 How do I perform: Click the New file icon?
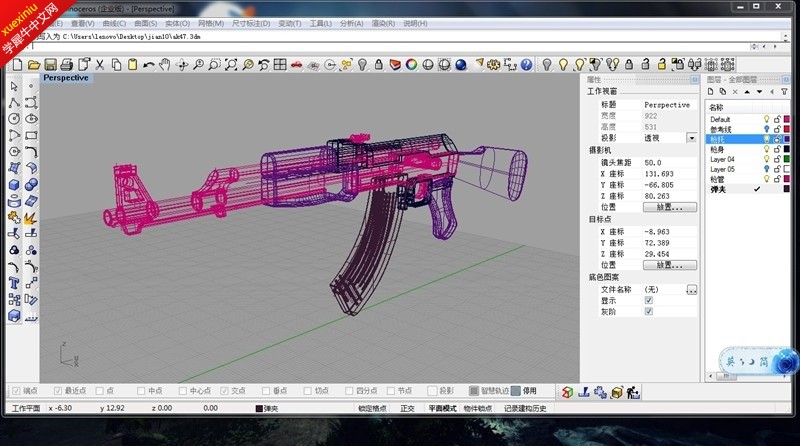[17, 64]
